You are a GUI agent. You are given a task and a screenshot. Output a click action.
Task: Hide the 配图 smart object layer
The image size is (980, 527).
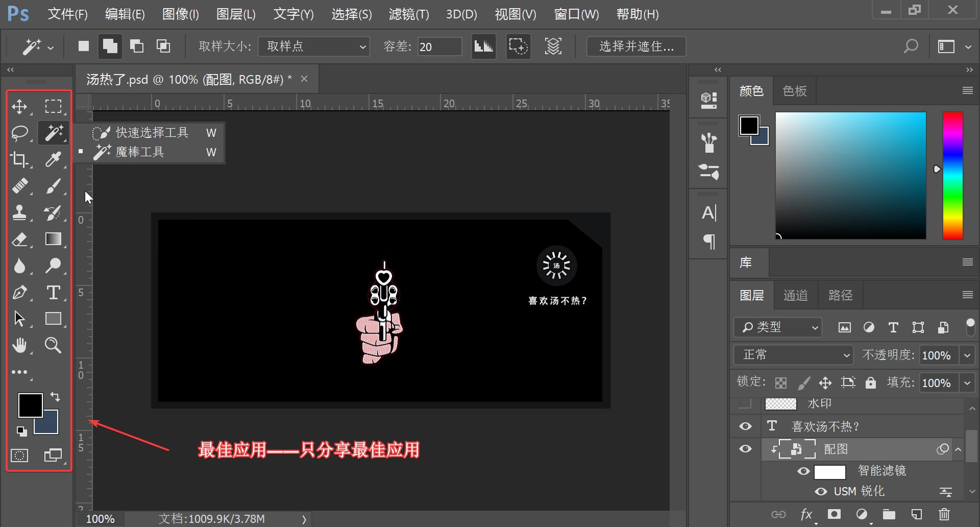[x=745, y=449]
